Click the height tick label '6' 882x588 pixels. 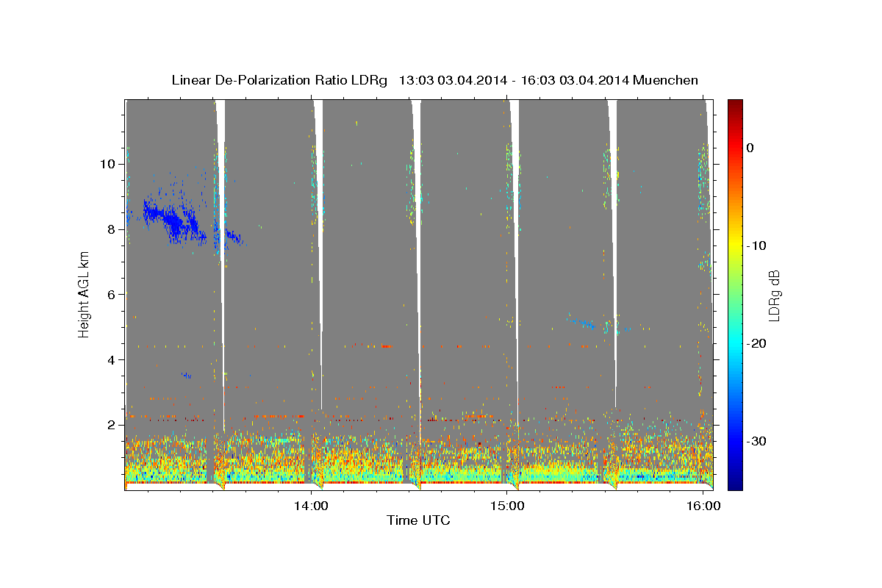110,295
